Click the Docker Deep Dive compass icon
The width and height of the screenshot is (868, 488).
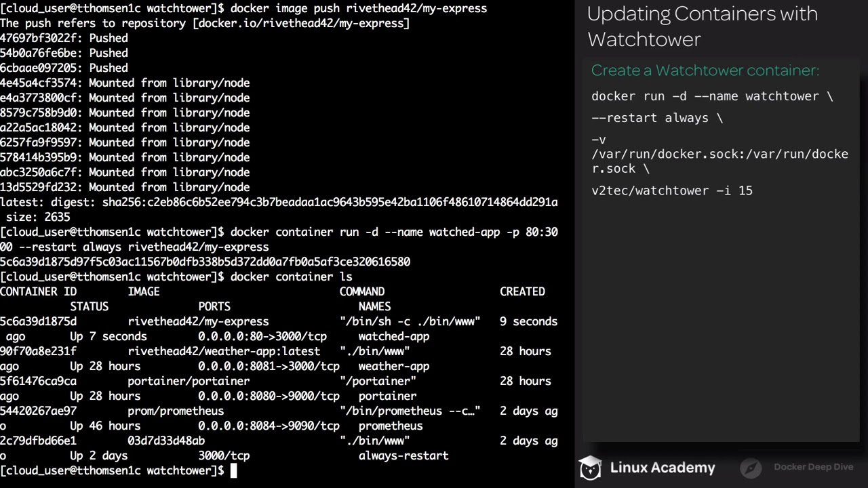point(751,468)
